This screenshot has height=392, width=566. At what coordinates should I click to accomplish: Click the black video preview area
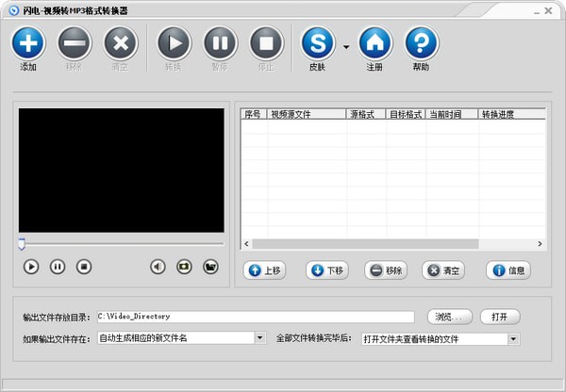tap(122, 171)
